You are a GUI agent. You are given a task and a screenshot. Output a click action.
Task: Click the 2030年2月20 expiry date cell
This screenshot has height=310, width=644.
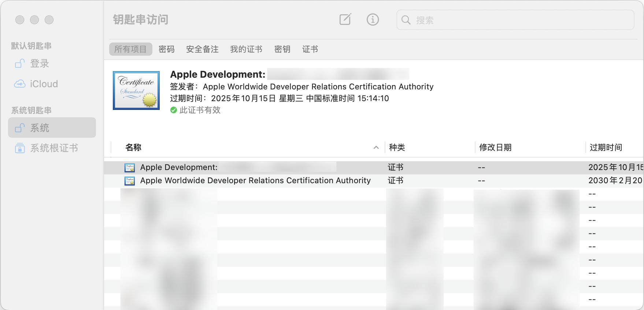pos(615,181)
